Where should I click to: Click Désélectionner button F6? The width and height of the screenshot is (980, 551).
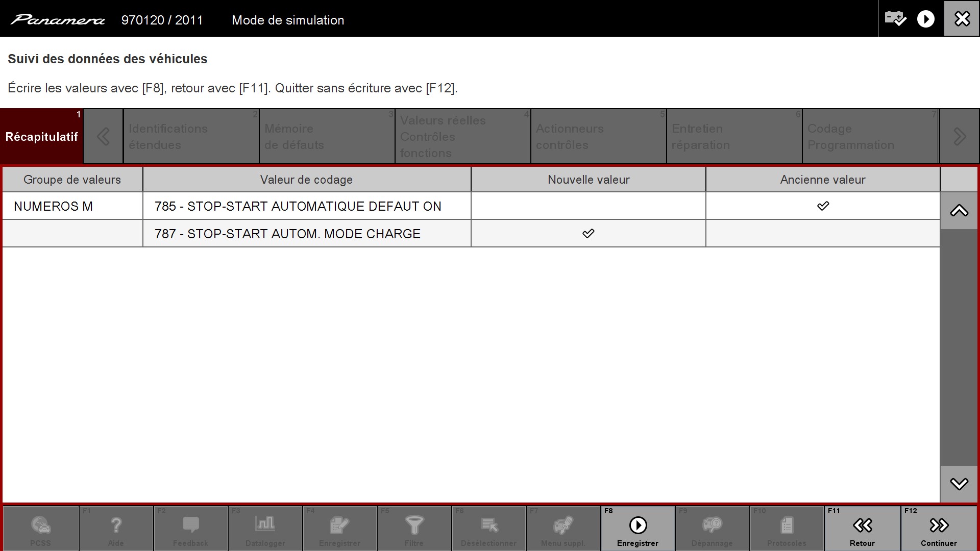click(488, 528)
